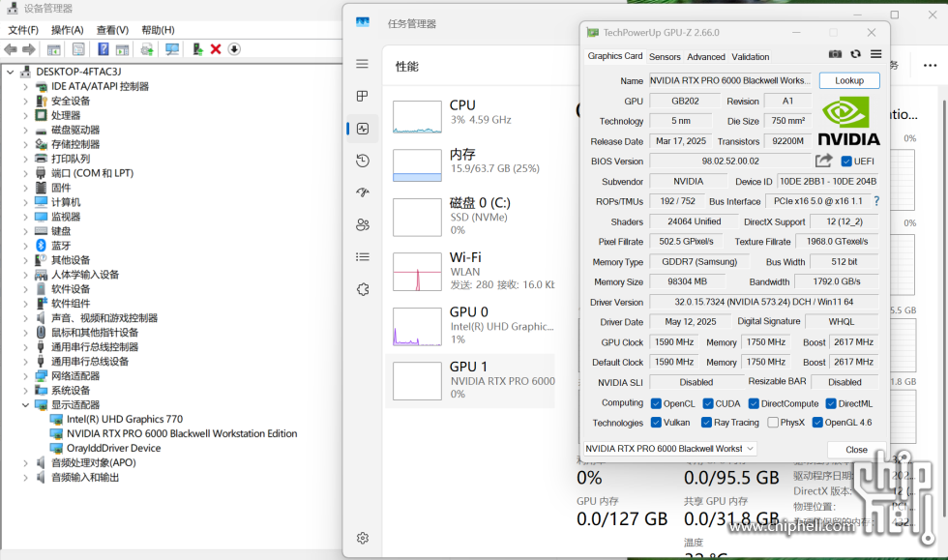Click the Close button at GPU-Z bottom
Image resolution: width=948 pixels, height=560 pixels.
[x=856, y=450]
